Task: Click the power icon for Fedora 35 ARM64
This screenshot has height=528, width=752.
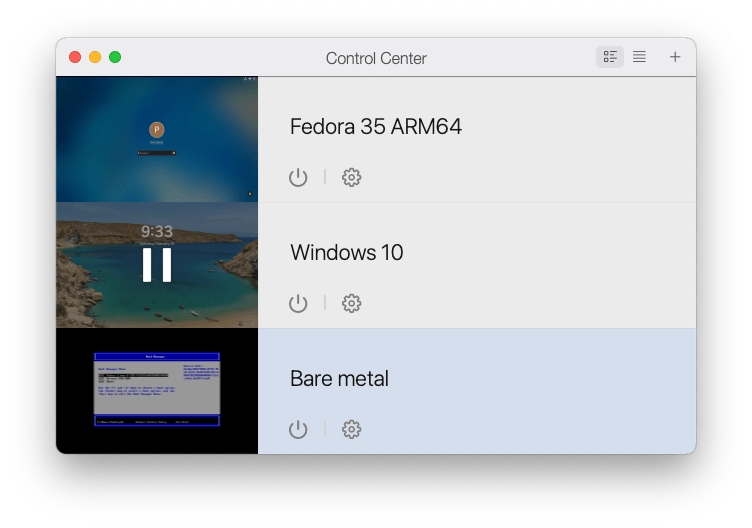Action: click(x=298, y=177)
